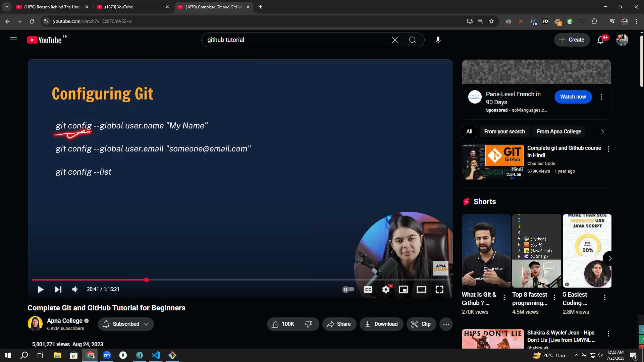Viewport: 644px width, 362px height.
Task: Click the address bar URL
Action: [92, 21]
